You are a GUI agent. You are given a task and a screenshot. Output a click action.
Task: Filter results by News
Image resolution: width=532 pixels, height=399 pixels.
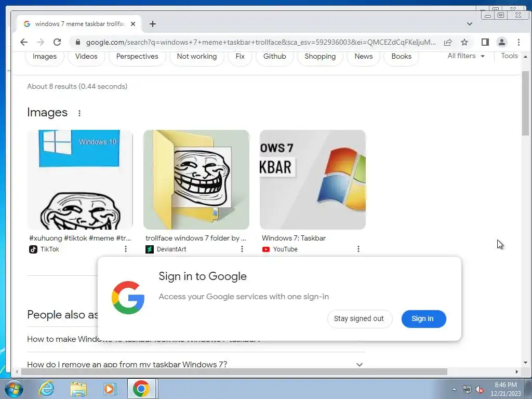tap(363, 56)
